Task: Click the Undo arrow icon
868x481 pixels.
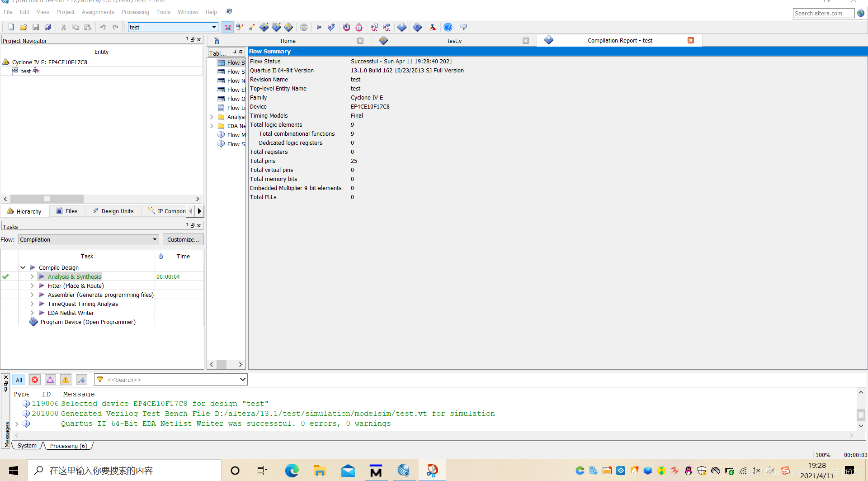Action: (103, 27)
